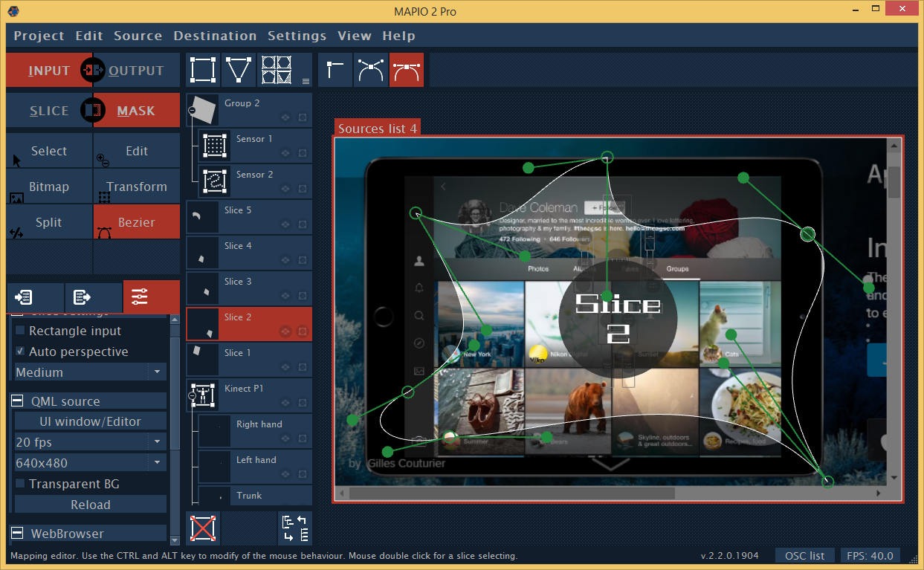Enable the Transparent BG checkbox
Viewport: 924px width, 570px height.
pyautogui.click(x=21, y=484)
